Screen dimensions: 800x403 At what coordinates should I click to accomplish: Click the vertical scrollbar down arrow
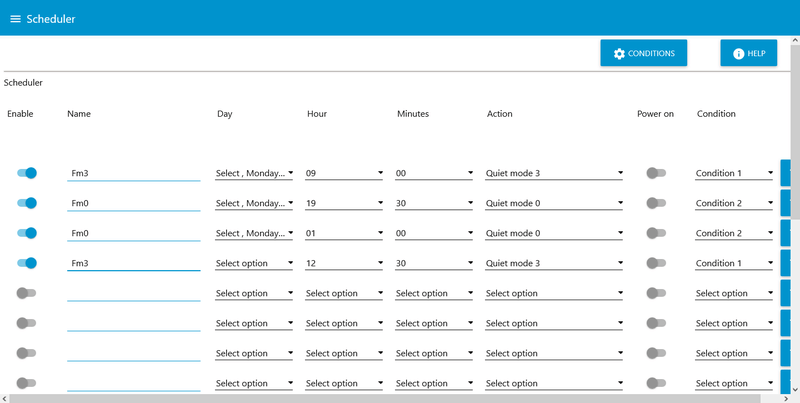point(795,390)
